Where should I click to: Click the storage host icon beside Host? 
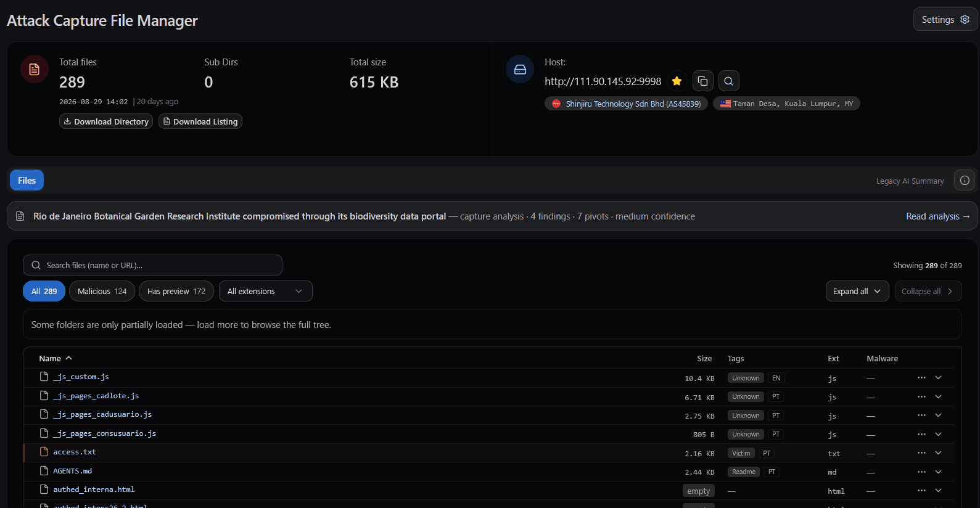520,69
